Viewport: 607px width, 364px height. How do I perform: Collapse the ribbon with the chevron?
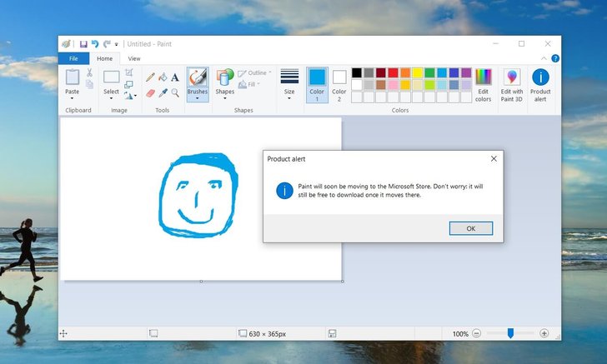[544, 58]
